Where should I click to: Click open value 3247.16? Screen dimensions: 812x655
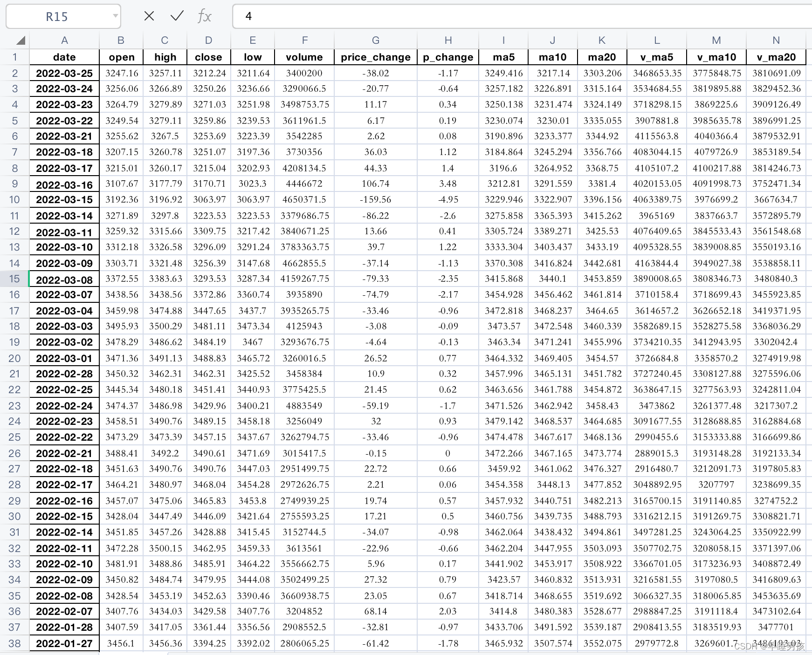pyautogui.click(x=121, y=73)
